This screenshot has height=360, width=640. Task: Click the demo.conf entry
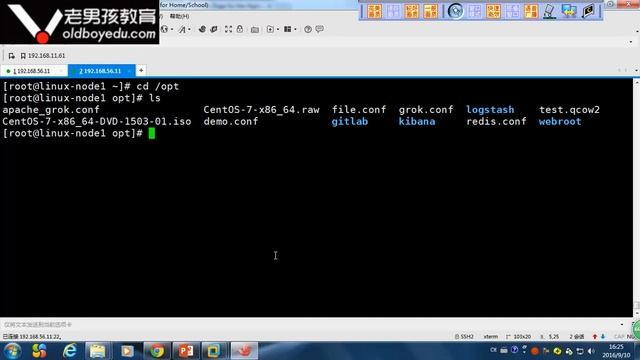[231, 122]
